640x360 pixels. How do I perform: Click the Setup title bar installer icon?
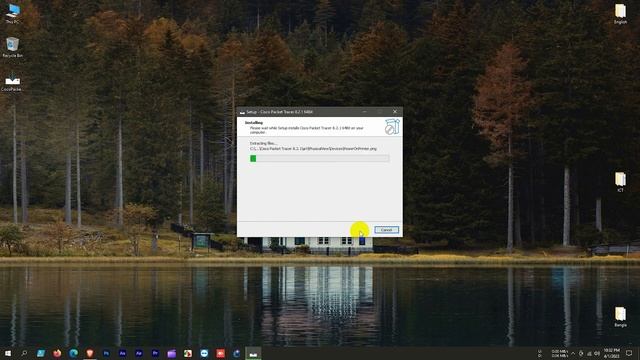pyautogui.click(x=242, y=112)
